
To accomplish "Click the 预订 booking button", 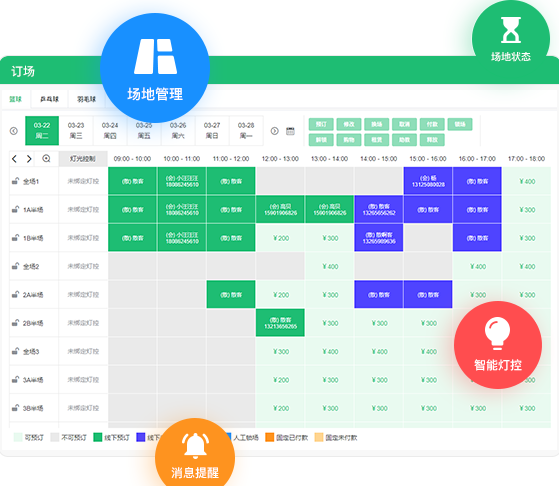I will pos(321,124).
